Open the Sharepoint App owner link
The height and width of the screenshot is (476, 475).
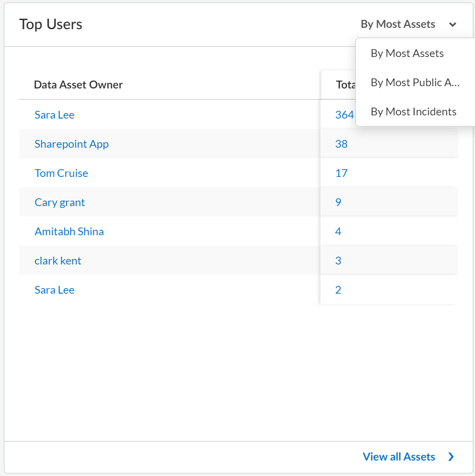click(72, 144)
